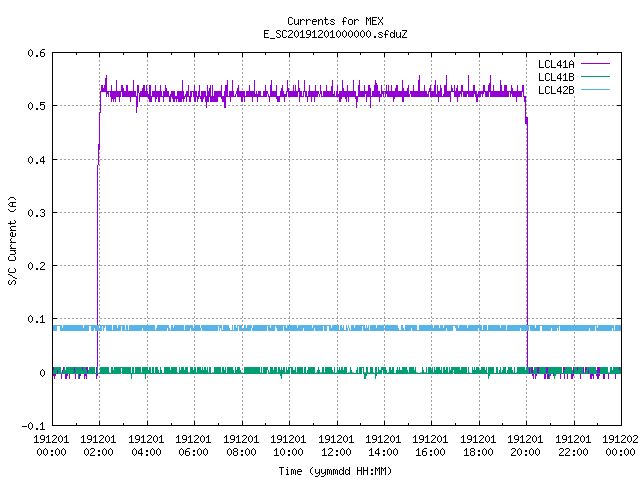
Task: Click the x-axis tick 191201 10:00
Action: tap(288, 446)
